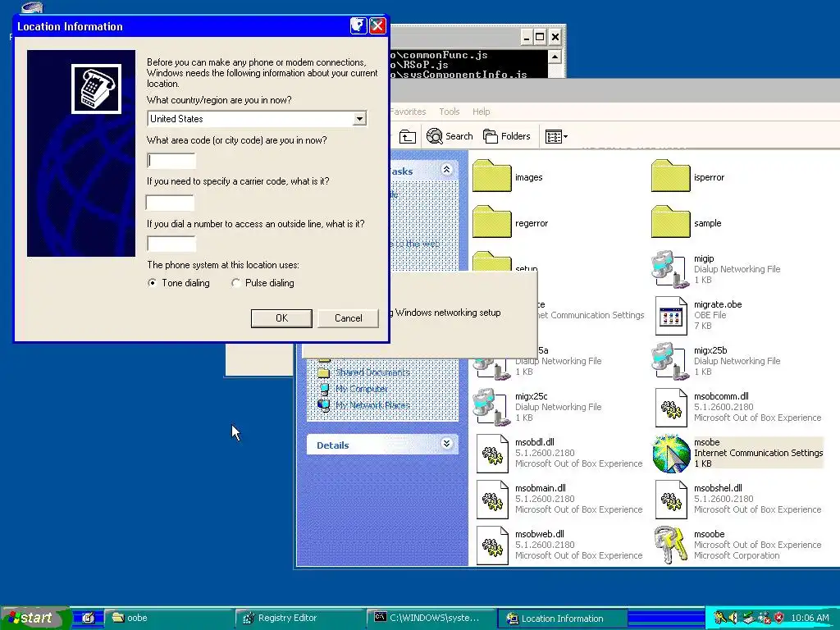Select the migx25c Dialup Networking file icon
The height and width of the screenshot is (630, 840).
click(x=491, y=407)
